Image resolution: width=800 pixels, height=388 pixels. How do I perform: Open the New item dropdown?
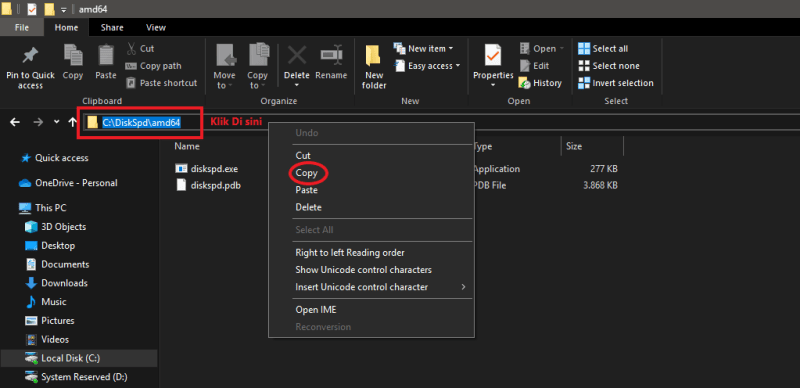[423, 48]
